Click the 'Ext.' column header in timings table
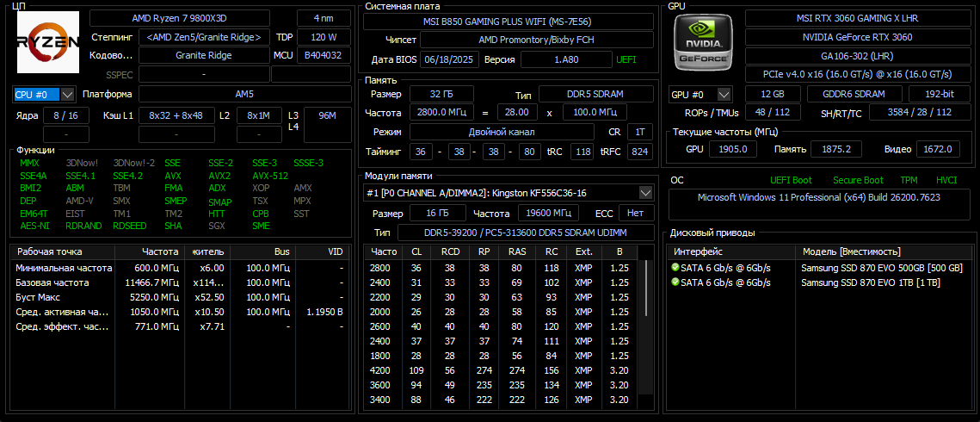980x422 pixels. pyautogui.click(x=583, y=252)
